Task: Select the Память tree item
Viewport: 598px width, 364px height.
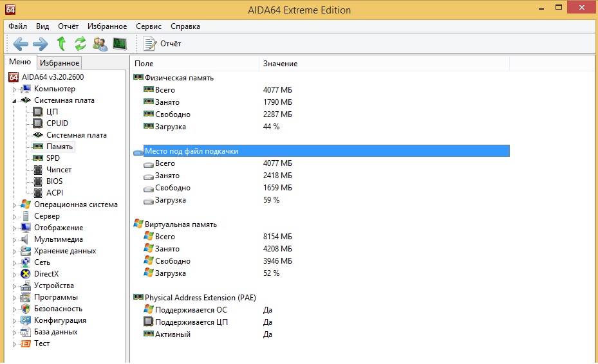Action: pos(59,147)
